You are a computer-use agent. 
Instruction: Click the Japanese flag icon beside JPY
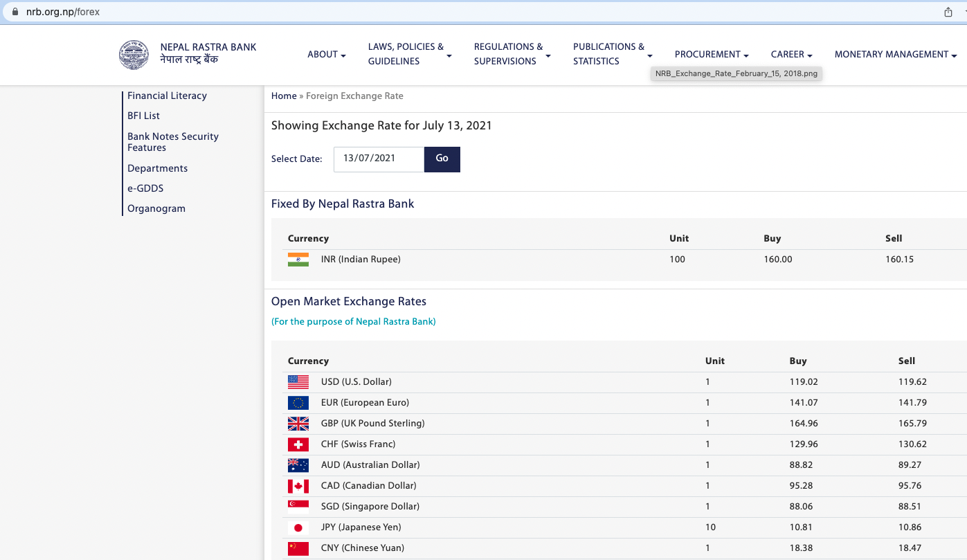(x=298, y=527)
